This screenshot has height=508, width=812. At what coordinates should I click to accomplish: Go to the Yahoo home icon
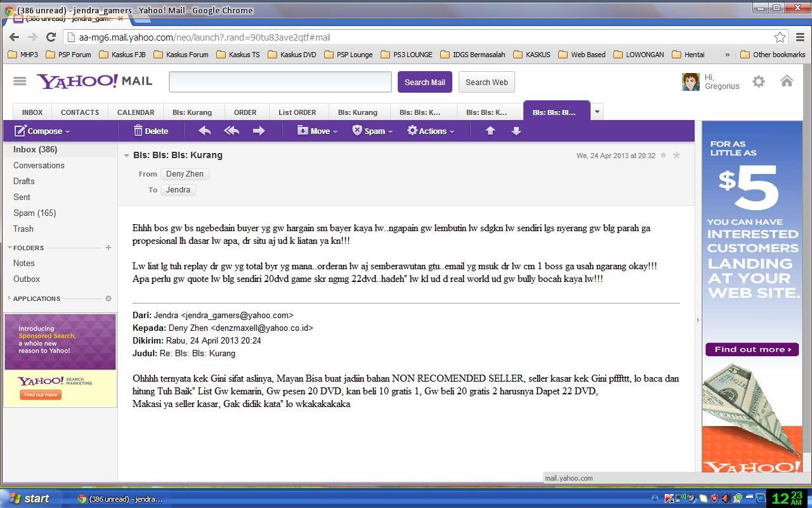[787, 81]
